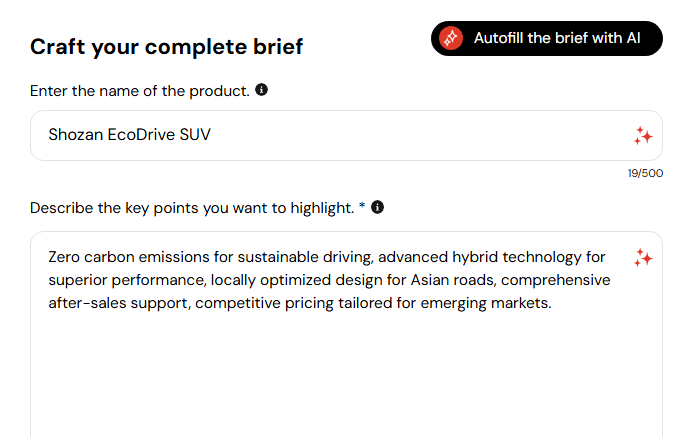Click the 19/500 character counter
This screenshot has width=693, height=437.
point(645,173)
